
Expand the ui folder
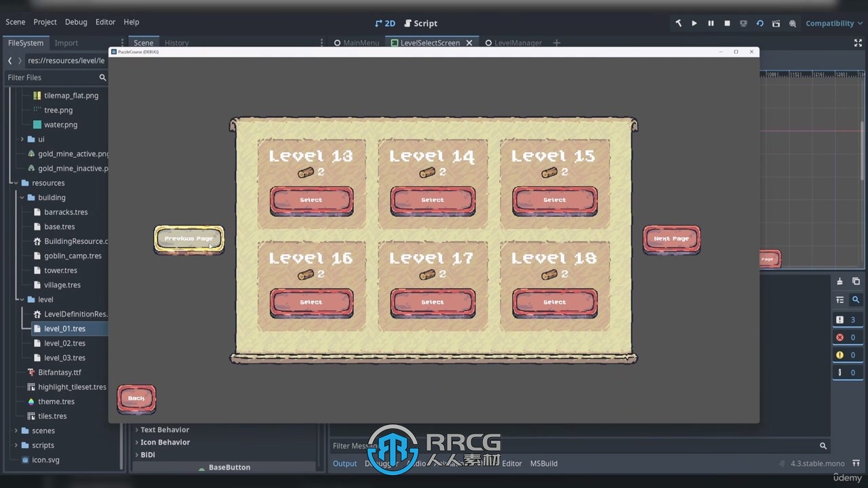pyautogui.click(x=22, y=139)
